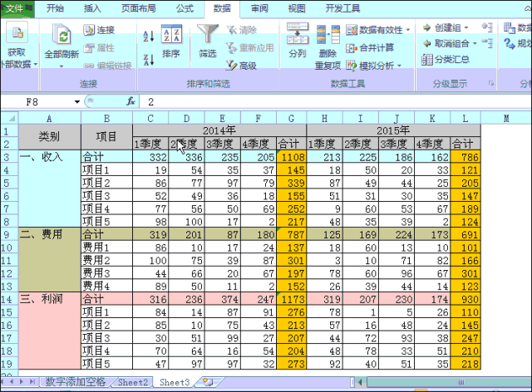Click the Get External Data icon
This screenshot has height=392, width=532.
click(17, 33)
